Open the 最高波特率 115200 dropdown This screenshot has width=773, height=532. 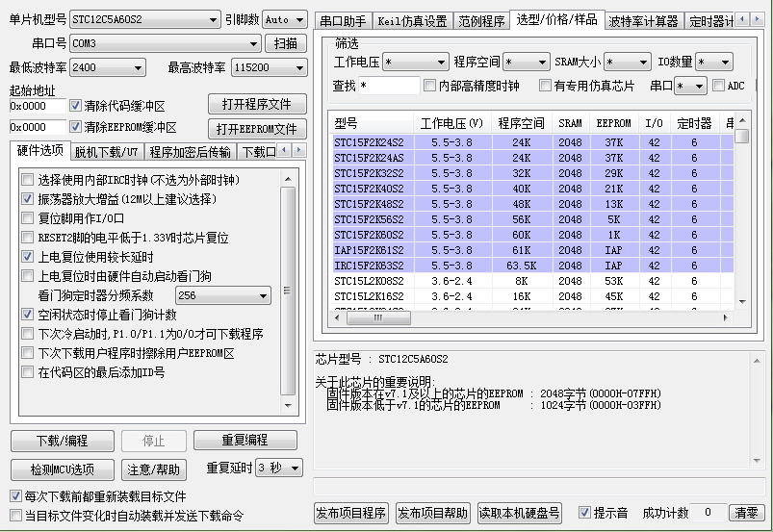(x=270, y=67)
